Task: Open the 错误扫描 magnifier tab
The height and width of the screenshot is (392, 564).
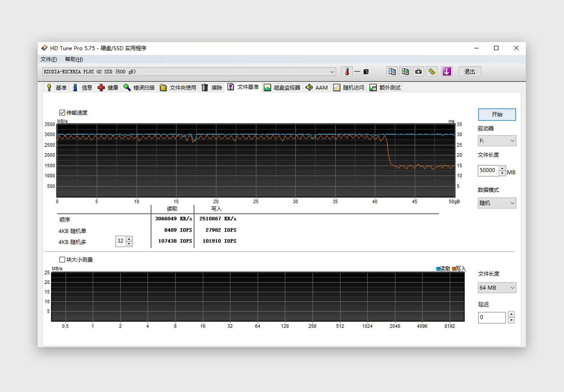Action: [x=139, y=87]
